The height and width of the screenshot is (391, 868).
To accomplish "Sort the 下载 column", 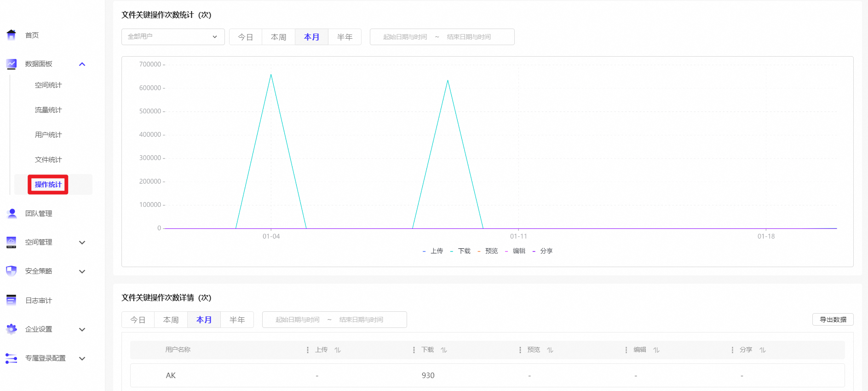I will tap(444, 350).
